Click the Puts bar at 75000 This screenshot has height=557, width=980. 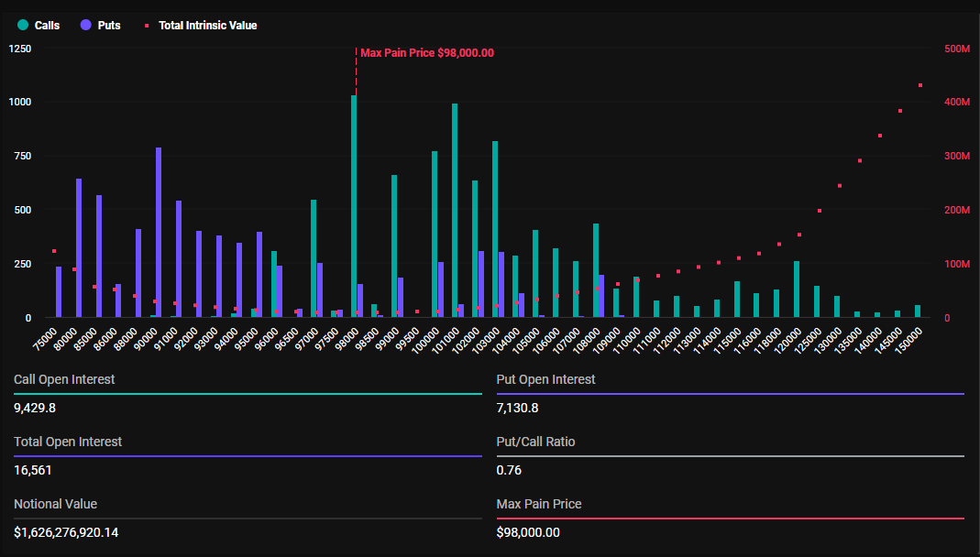tap(59, 292)
